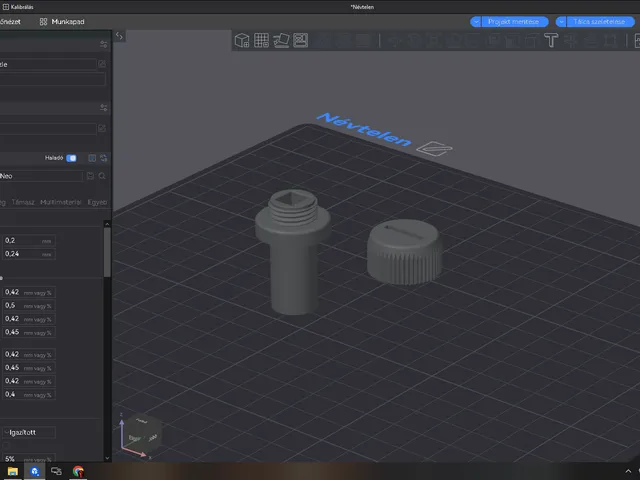Open the Multimaterial settings tab
Image resolution: width=640 pixels, height=480 pixels.
pyautogui.click(x=61, y=202)
